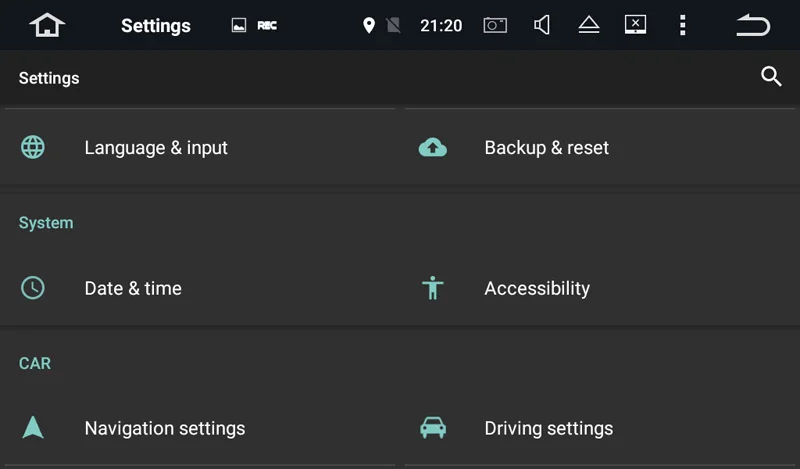Open Backup & reset option
Screen dimensions: 800x469
pos(546,148)
